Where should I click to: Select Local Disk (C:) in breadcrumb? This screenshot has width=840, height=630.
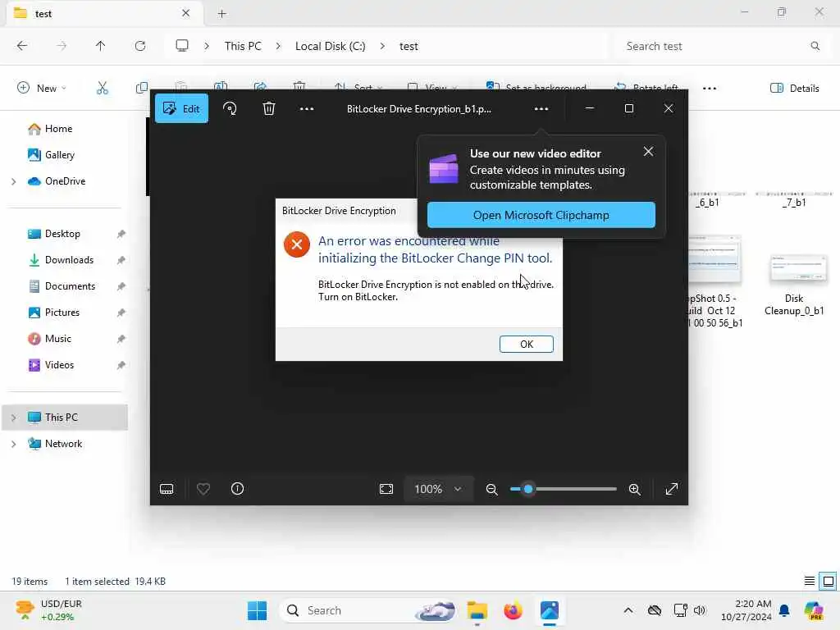pos(330,46)
